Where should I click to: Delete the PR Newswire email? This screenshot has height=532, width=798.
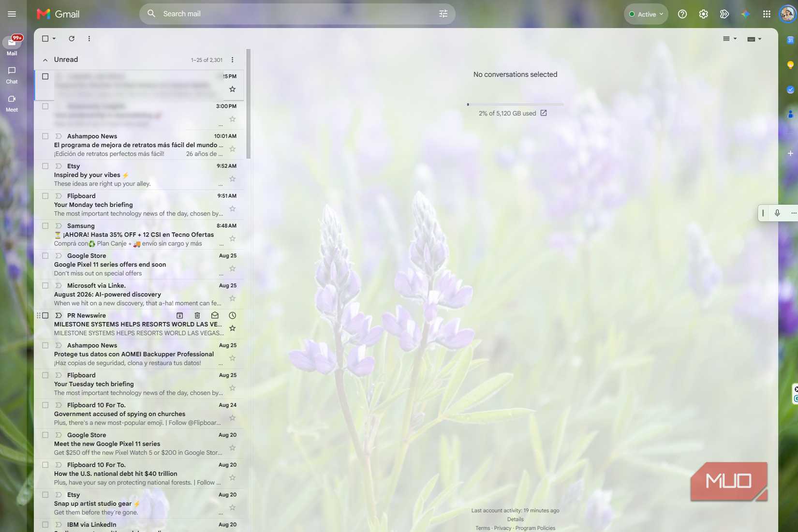click(197, 315)
